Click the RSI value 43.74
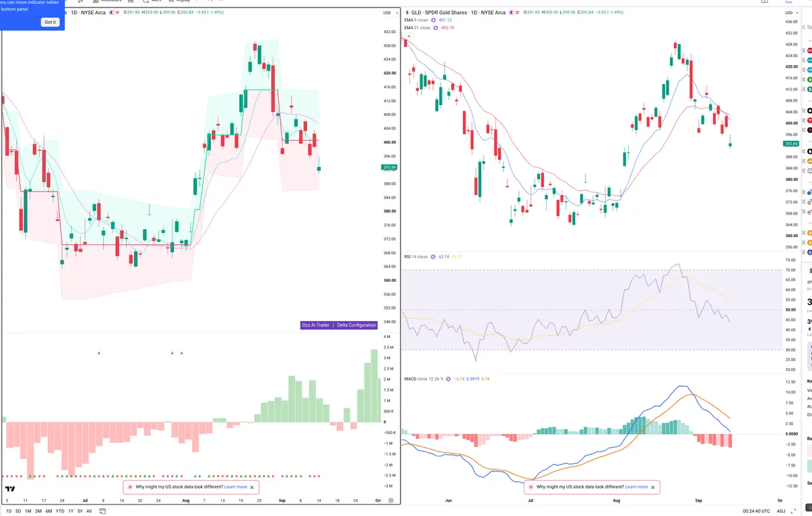The image size is (812, 516). (x=445, y=257)
